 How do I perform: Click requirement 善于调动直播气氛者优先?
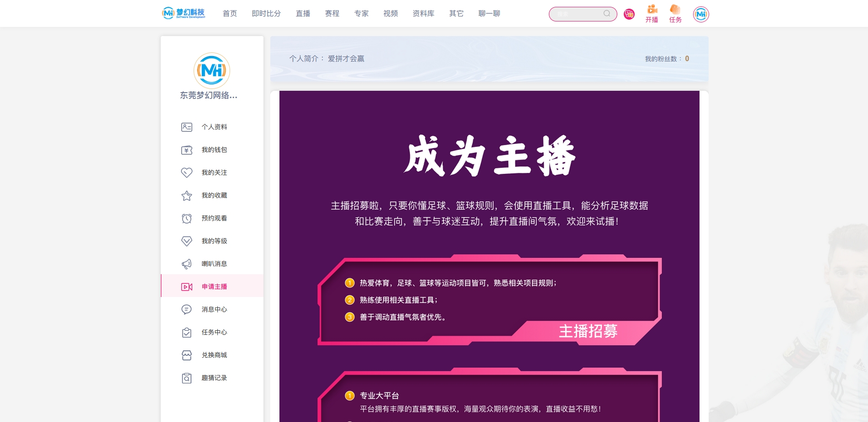pyautogui.click(x=403, y=317)
